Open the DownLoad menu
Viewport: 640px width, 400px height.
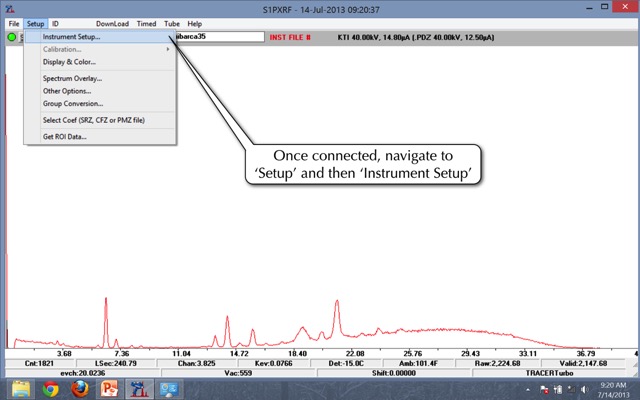pos(112,22)
